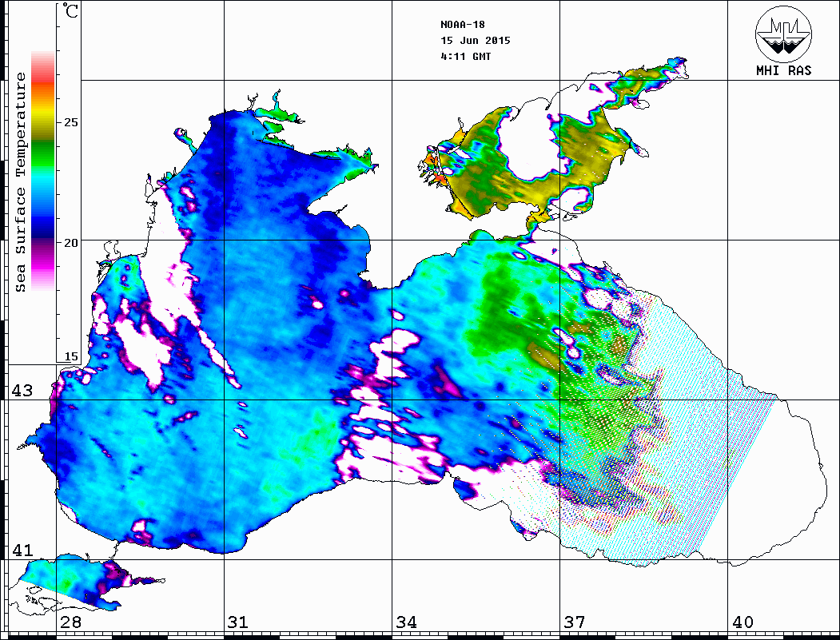Click the latitude label 41
The image size is (840, 640).
tap(22, 550)
